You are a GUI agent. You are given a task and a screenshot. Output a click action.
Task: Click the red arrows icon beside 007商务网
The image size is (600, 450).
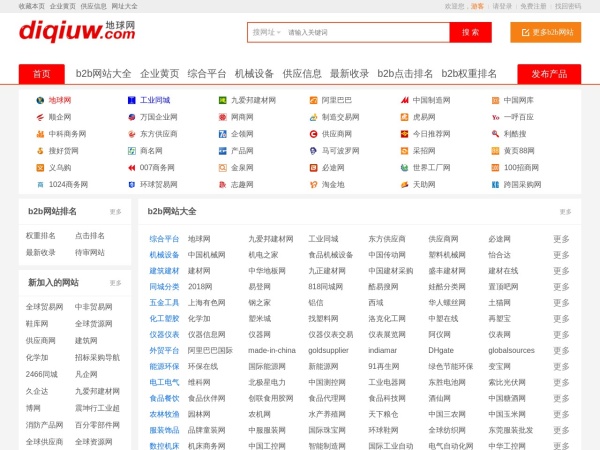coord(132,168)
